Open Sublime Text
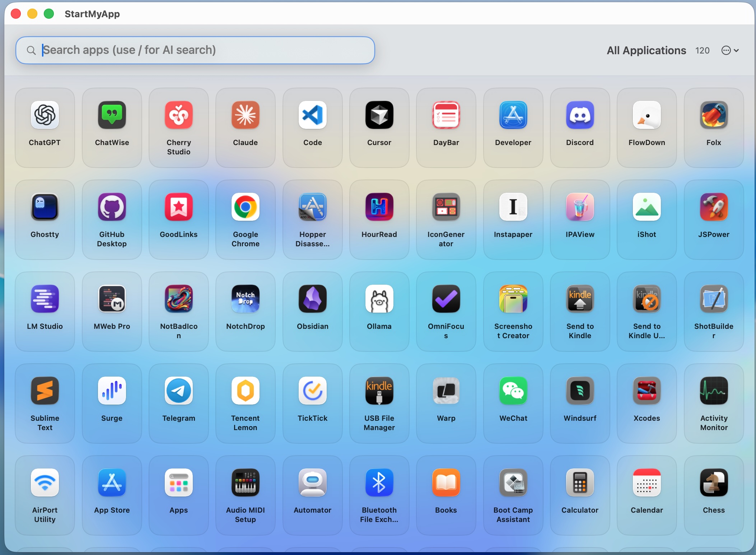This screenshot has width=756, height=555. [45, 397]
